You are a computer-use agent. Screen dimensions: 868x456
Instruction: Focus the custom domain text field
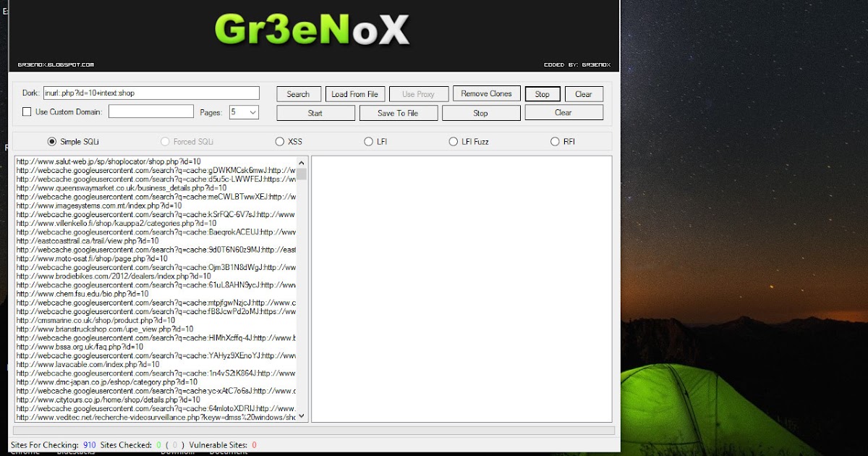coord(151,111)
